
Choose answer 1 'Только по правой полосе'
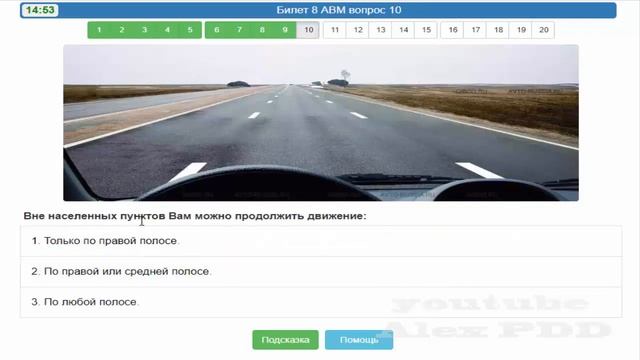click(321, 241)
